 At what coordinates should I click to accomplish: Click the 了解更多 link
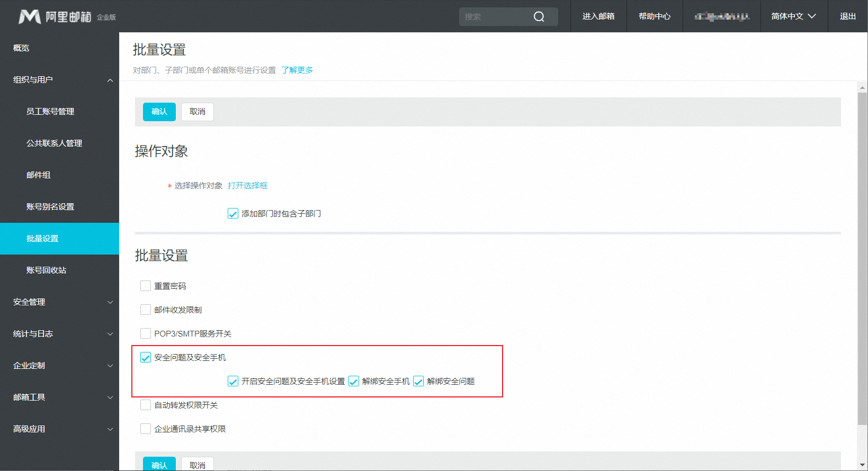tap(297, 70)
